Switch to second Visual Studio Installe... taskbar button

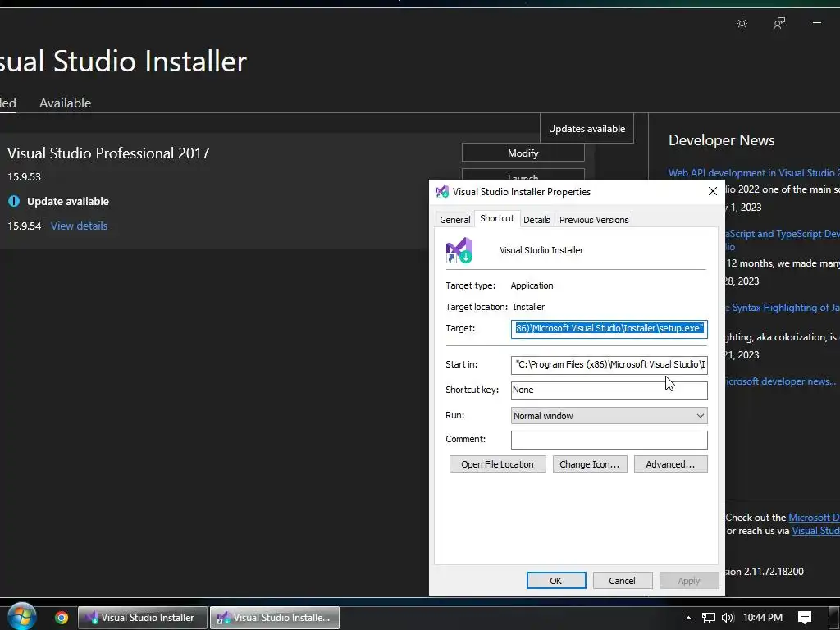275,618
